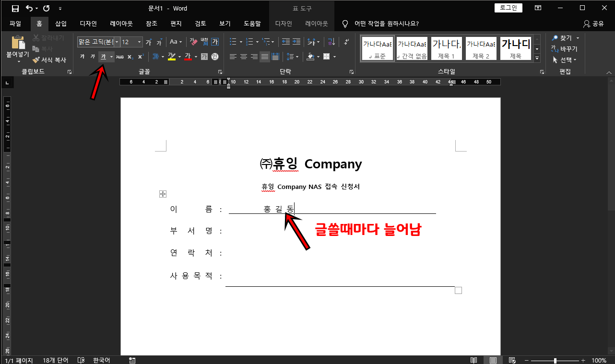This screenshot has width=615, height=364.
Task: Open the 보기 tab
Action: coord(225,23)
